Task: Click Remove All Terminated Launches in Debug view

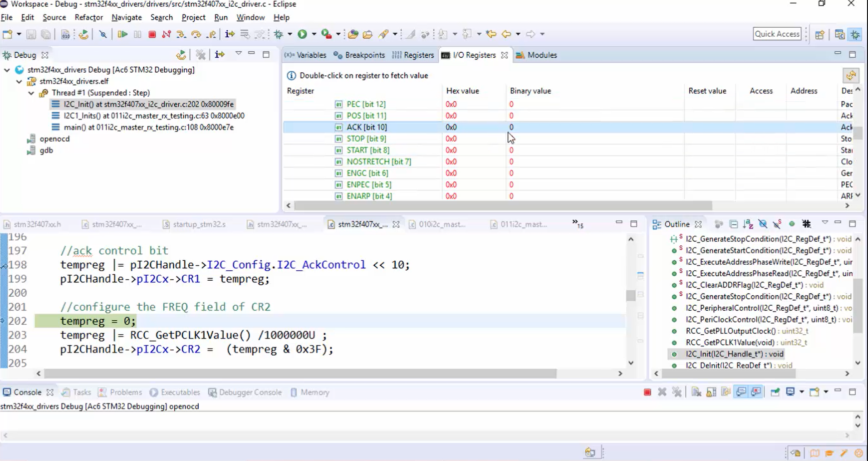Action: (201, 55)
